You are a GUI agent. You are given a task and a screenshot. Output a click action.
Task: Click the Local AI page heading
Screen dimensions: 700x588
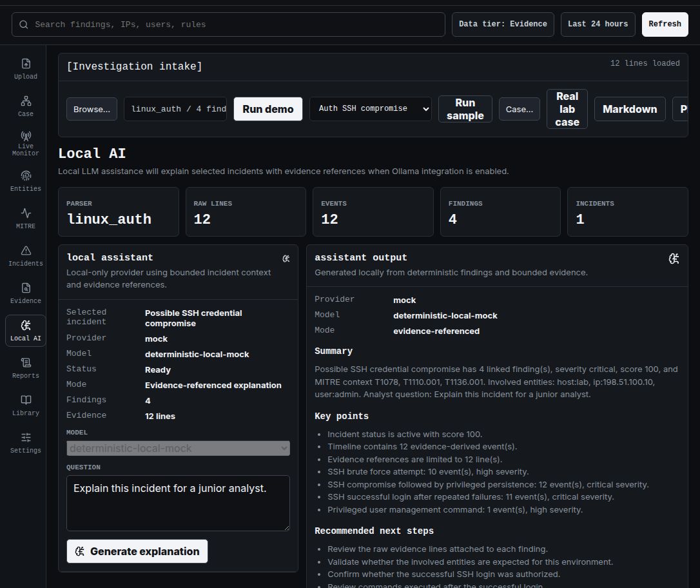coord(92,153)
